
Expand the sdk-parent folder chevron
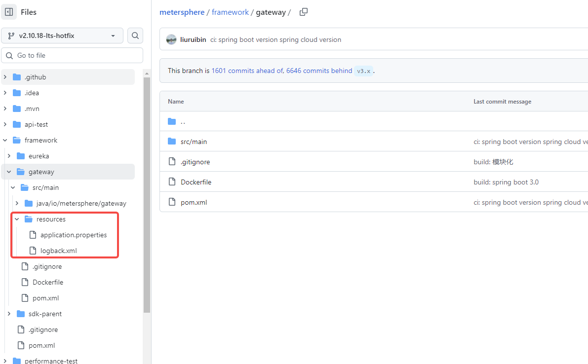click(x=9, y=314)
